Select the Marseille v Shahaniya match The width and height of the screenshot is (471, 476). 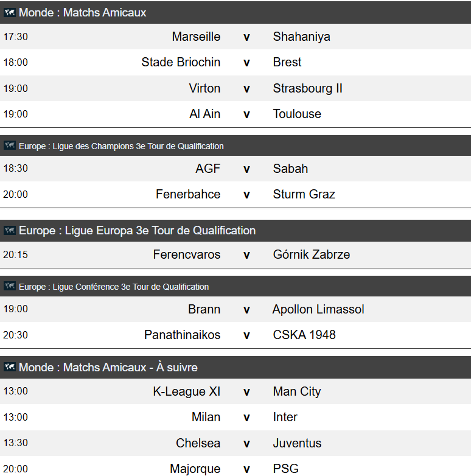point(235,37)
